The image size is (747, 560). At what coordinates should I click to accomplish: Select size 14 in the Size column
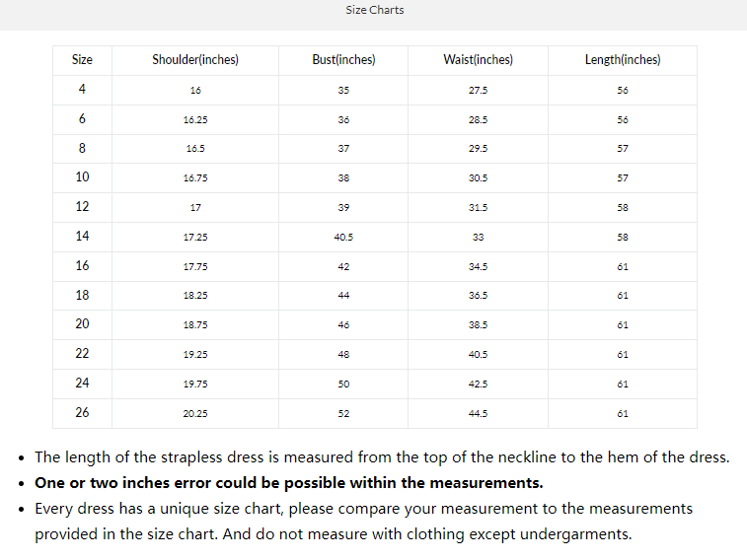[x=82, y=237]
